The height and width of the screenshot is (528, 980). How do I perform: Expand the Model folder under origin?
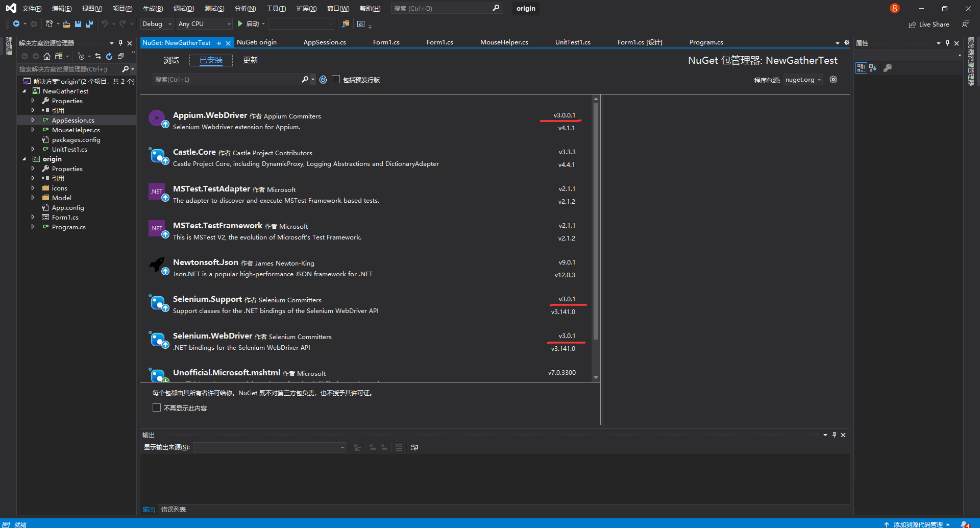coord(32,198)
